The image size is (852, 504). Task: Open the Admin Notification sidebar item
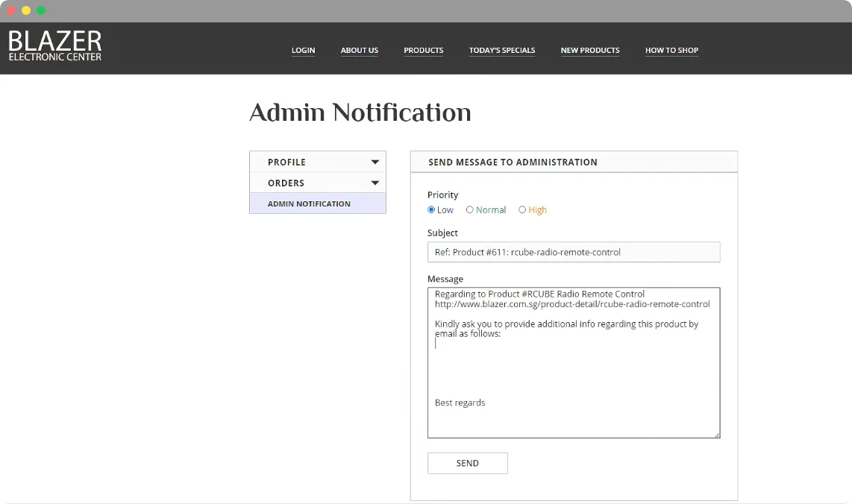pyautogui.click(x=318, y=204)
